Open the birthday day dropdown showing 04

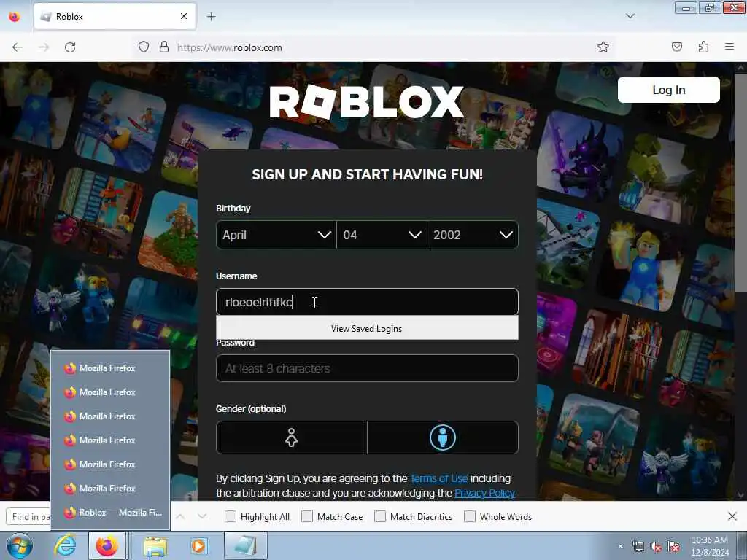(382, 235)
